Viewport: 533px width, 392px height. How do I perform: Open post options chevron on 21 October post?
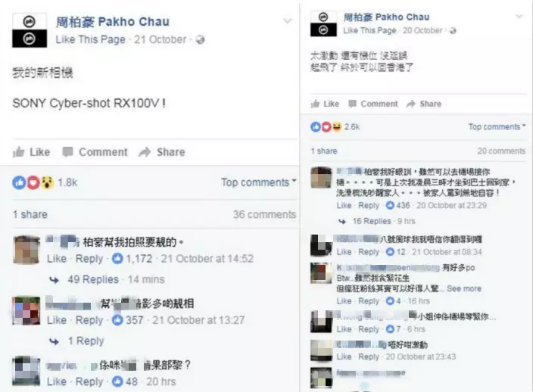288,21
